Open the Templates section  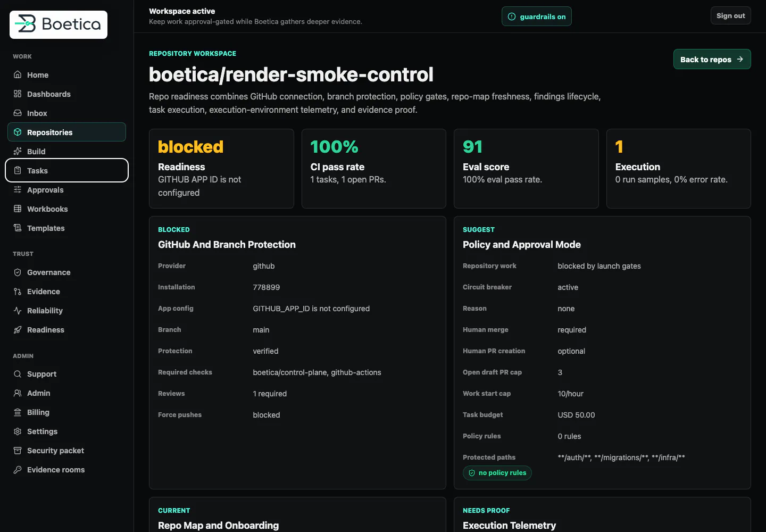pos(66,228)
